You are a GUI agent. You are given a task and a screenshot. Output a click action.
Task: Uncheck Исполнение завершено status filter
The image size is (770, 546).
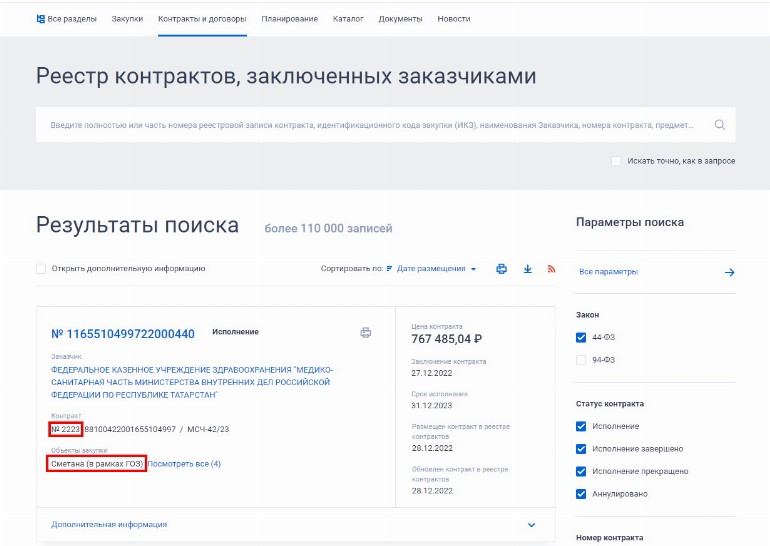581,450
